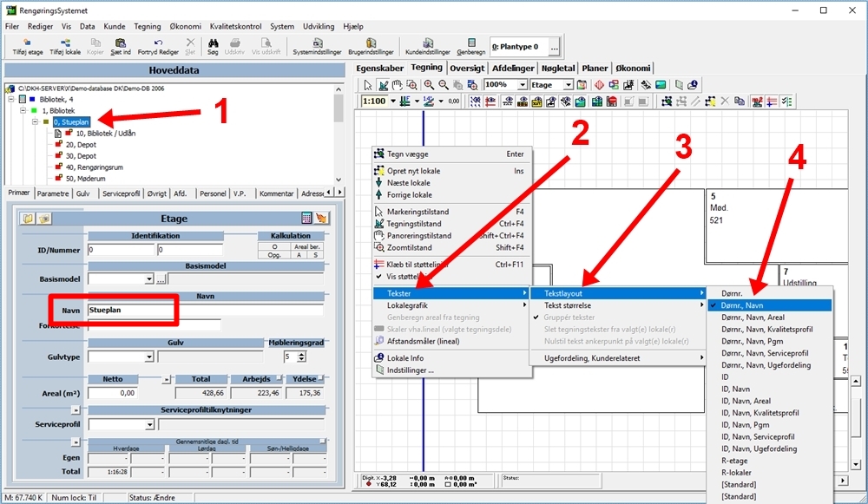
Task: Choose Lokalegrafik from the context menu
Action: (x=451, y=305)
